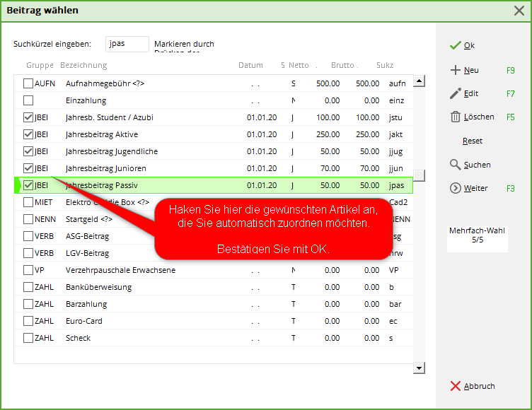
Task: Click the trash can Löschen icon
Action: [x=455, y=117]
